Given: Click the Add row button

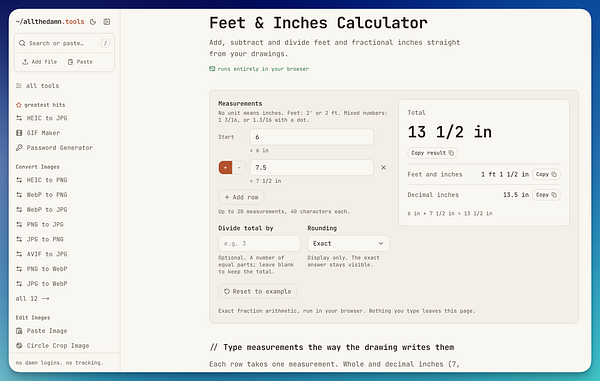Looking at the screenshot, I should click(x=241, y=197).
